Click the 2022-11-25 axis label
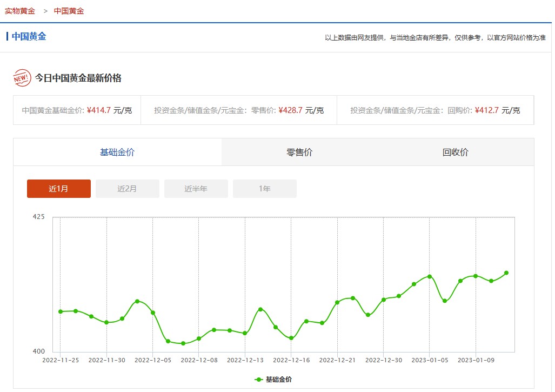Screen dimensions: 555x392 61,360
